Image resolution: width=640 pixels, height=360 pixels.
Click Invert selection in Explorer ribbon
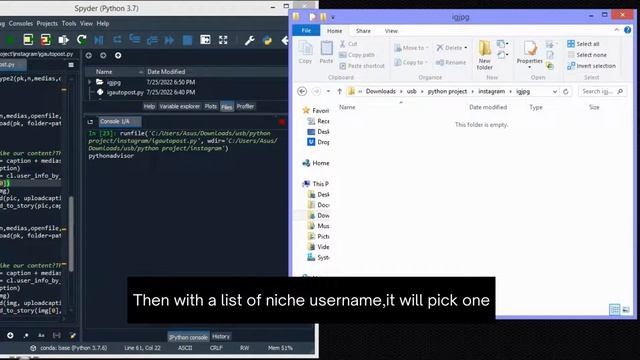click(591, 66)
